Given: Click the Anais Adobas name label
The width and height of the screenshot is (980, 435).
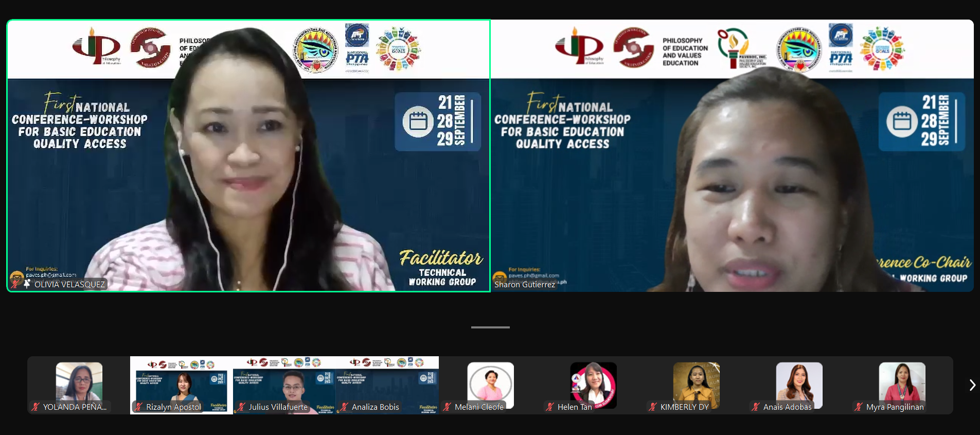Looking at the screenshot, I should tap(788, 407).
